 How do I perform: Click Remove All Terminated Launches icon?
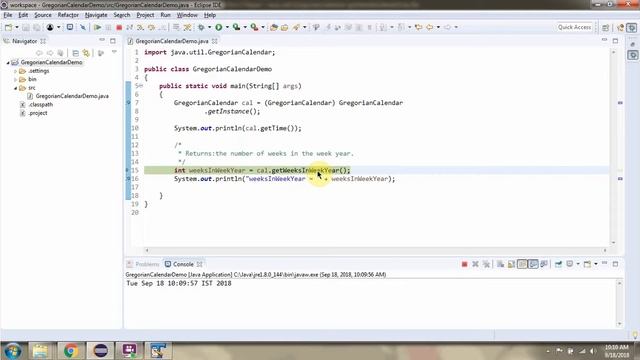click(486, 264)
